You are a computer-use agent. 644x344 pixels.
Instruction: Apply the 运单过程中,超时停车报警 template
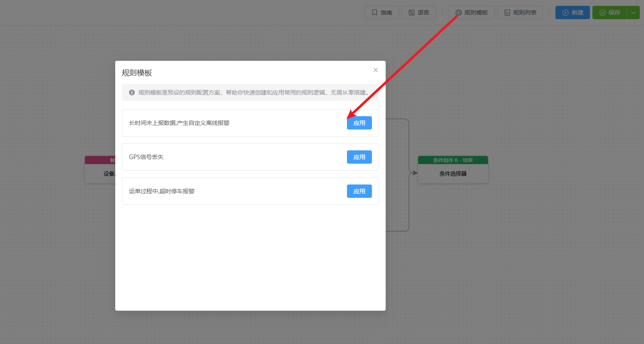(x=359, y=191)
